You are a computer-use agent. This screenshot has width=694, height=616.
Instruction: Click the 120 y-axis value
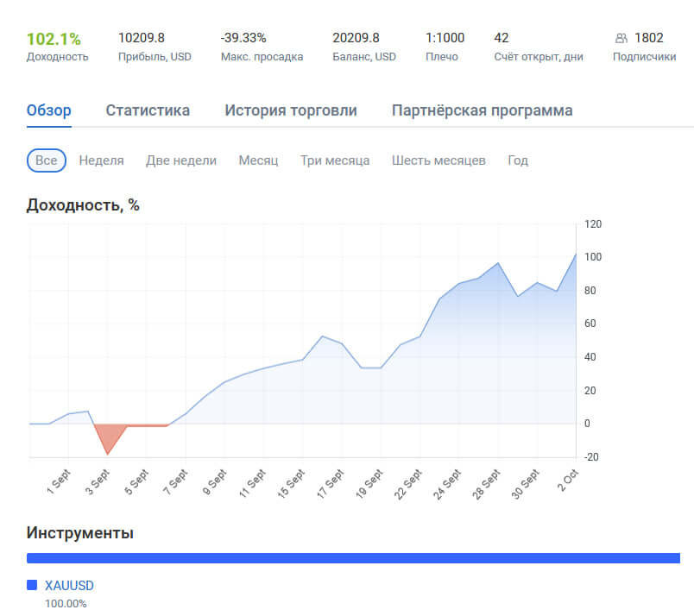tap(593, 224)
